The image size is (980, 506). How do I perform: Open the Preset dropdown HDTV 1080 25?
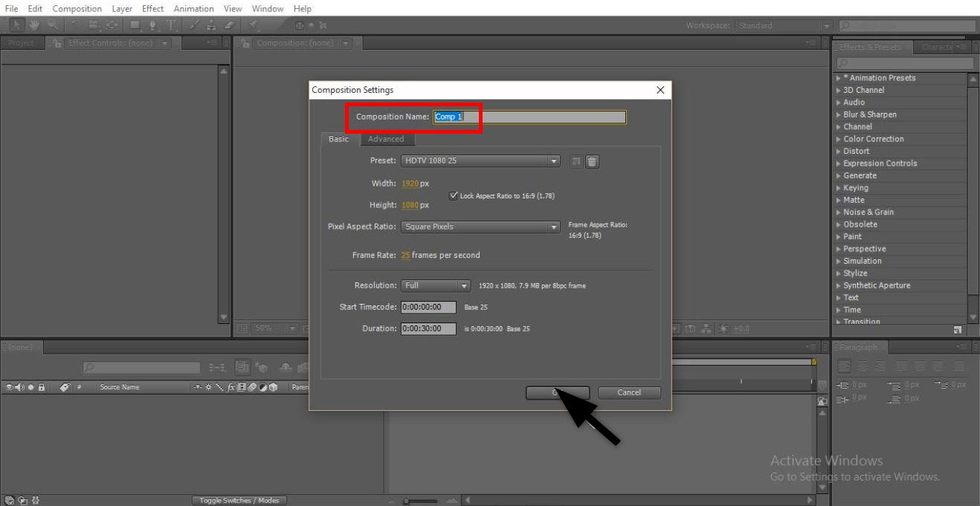[480, 160]
